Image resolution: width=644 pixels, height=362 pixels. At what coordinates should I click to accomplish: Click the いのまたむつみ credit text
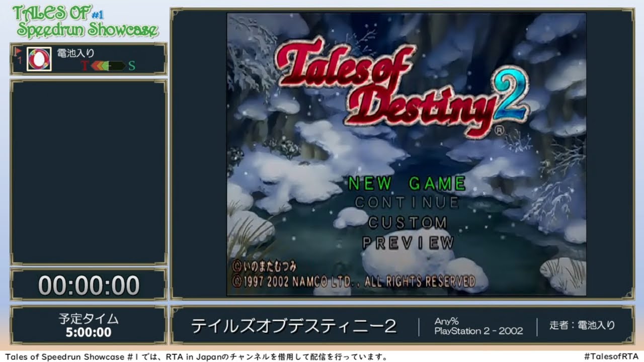265,266
